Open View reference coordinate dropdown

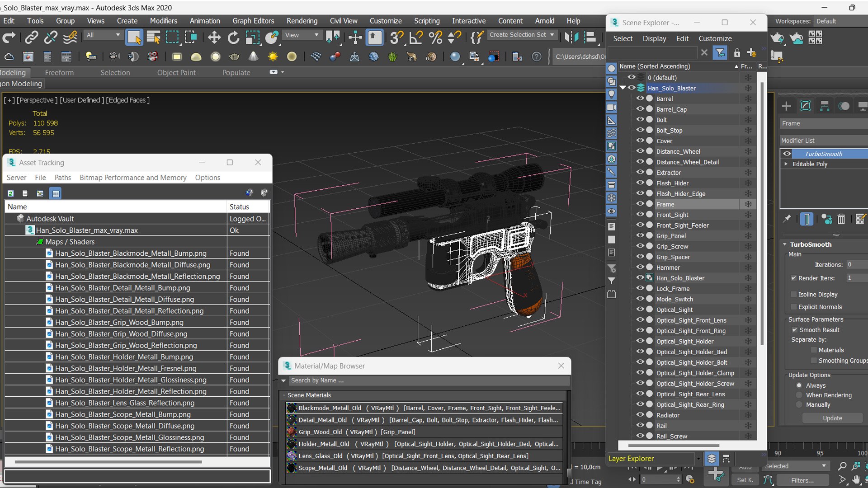point(302,35)
